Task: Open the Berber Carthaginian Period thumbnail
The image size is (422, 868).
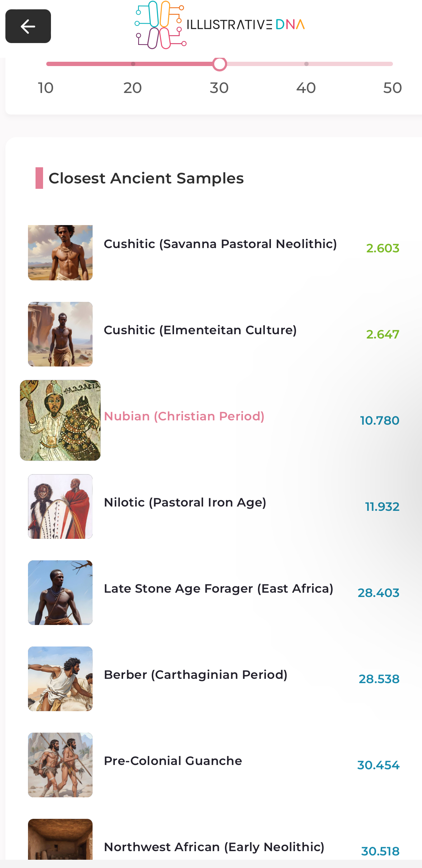Action: pyautogui.click(x=60, y=679)
